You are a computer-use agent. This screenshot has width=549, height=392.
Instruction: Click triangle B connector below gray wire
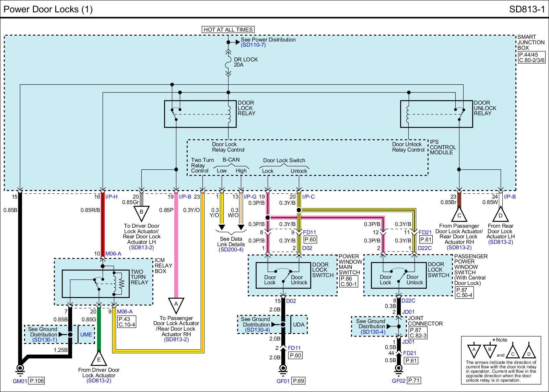[141, 213]
